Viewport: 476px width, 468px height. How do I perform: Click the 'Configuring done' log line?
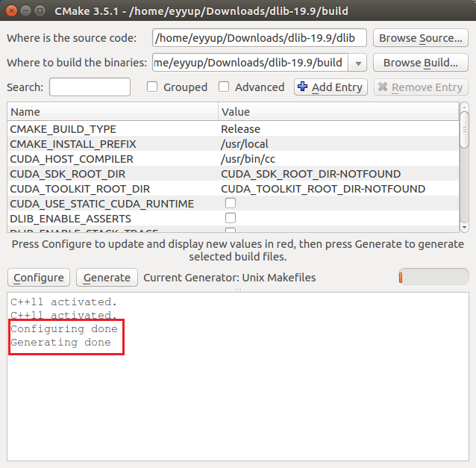(64, 329)
